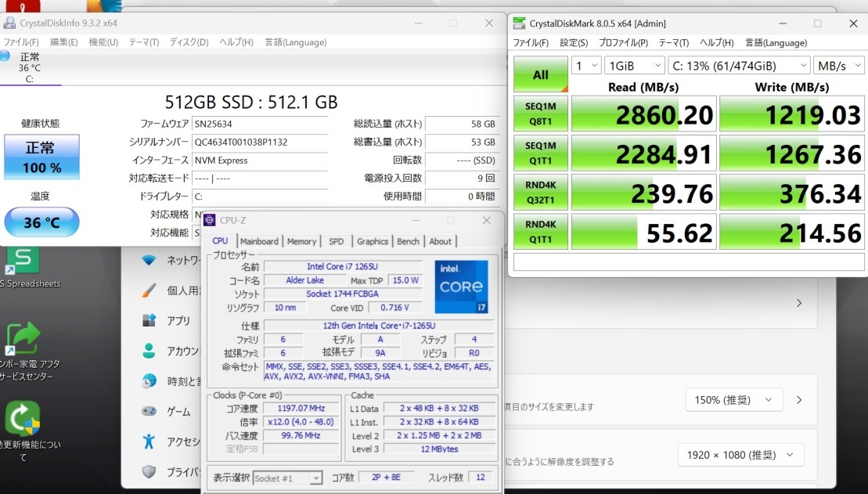868x494 pixels.
Task: Open the unit dropdown showing MB/s
Action: [x=839, y=66]
